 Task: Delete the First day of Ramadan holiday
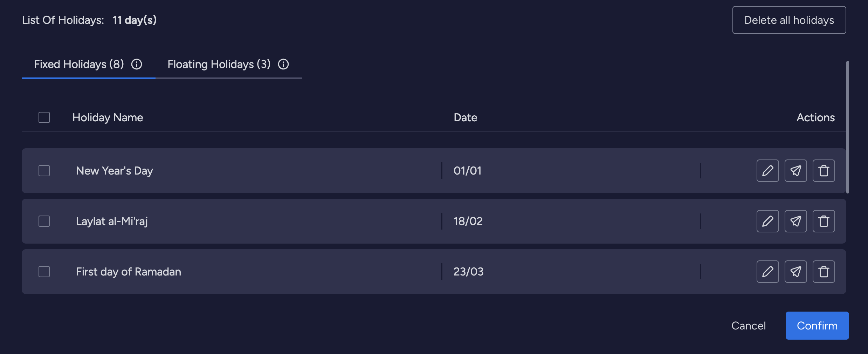(x=824, y=272)
